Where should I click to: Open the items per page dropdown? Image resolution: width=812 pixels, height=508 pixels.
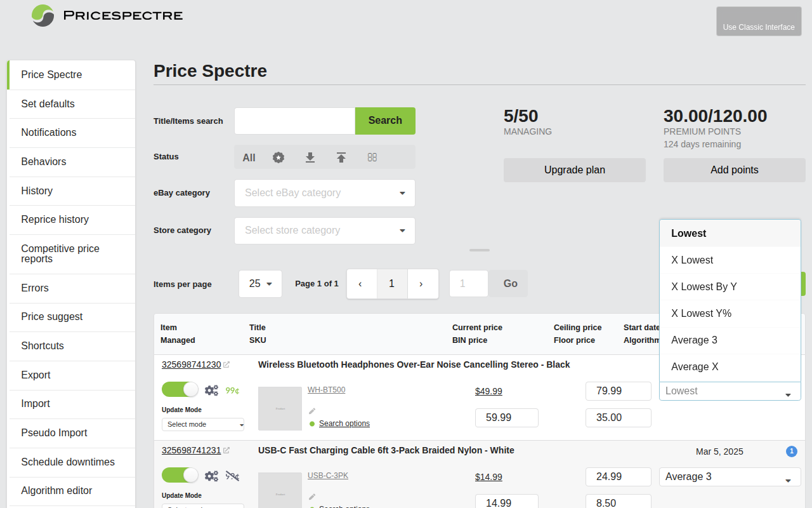(x=260, y=284)
